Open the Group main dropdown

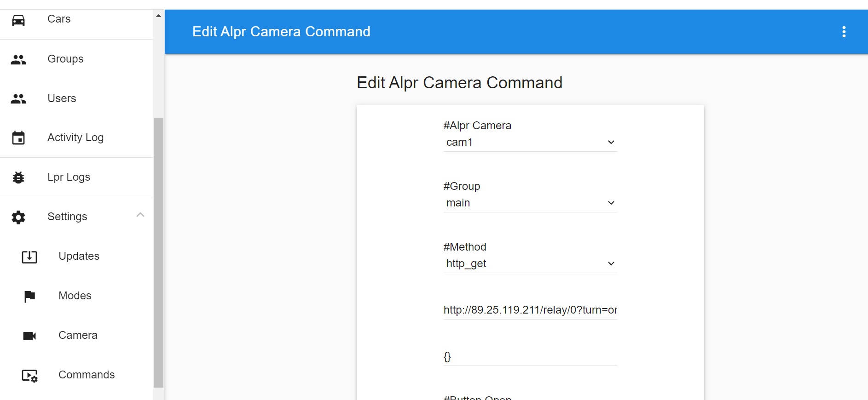coord(530,203)
